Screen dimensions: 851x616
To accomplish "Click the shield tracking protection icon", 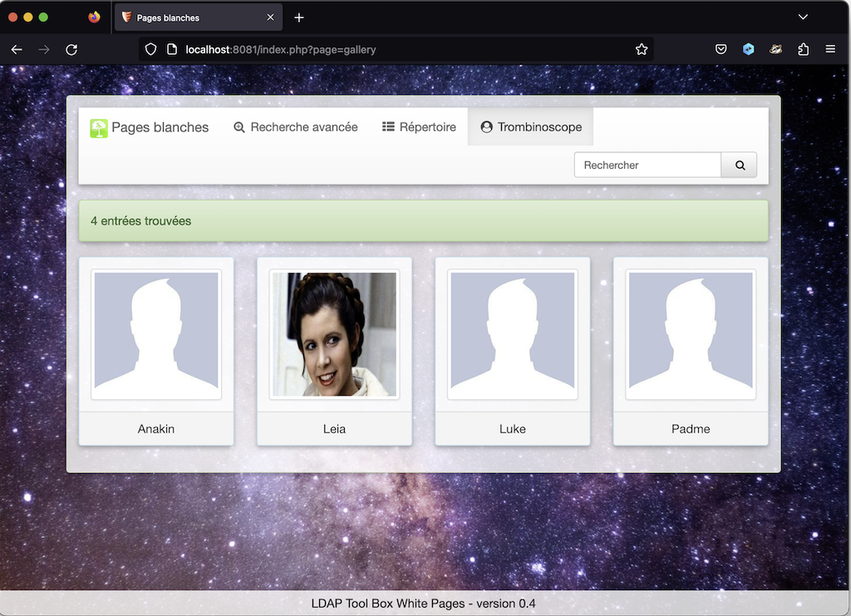I will pyautogui.click(x=150, y=49).
